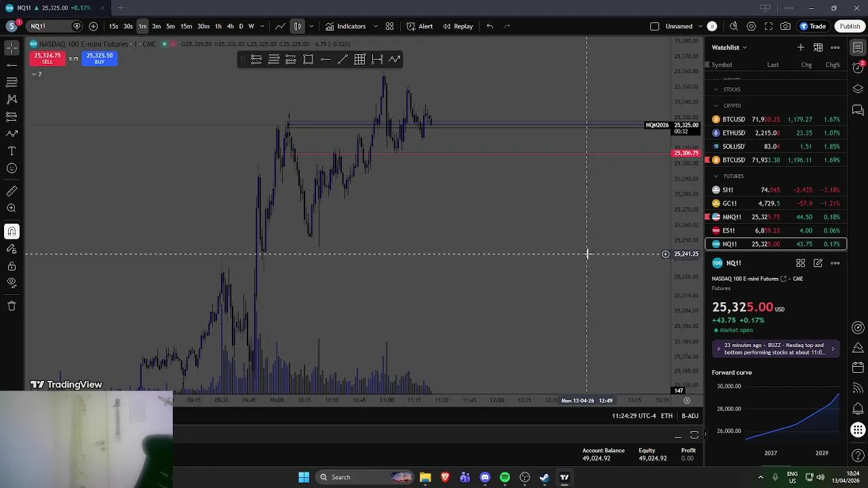Switch to the daily D interval

point(241,26)
